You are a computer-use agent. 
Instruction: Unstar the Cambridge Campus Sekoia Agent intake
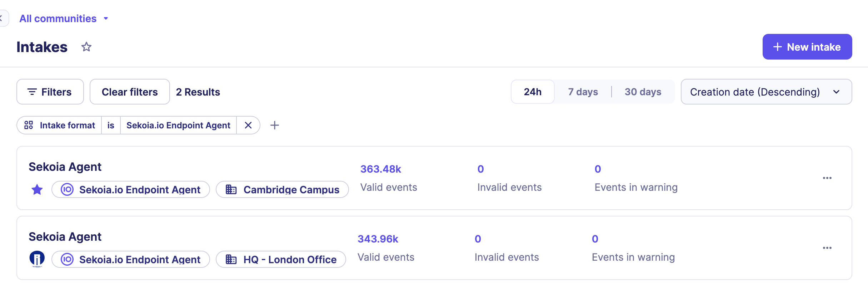37,189
